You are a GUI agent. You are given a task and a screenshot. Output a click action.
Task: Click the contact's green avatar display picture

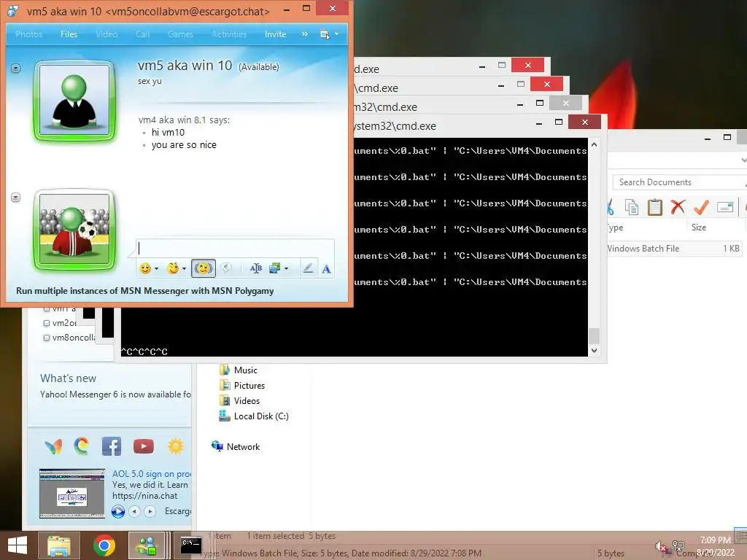point(74,101)
